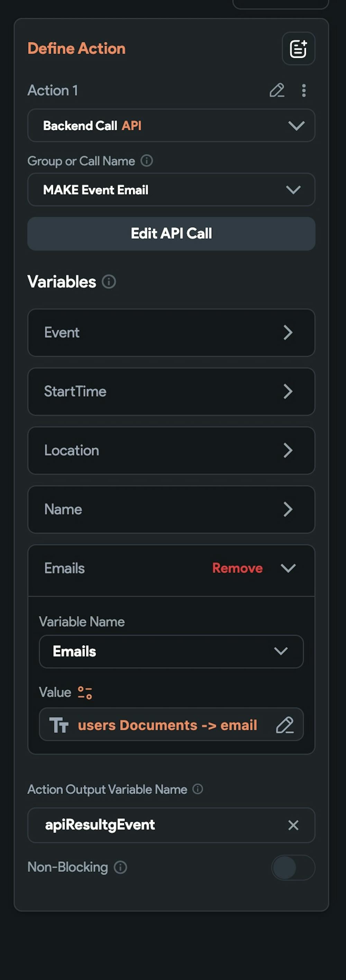The width and height of the screenshot is (346, 980).
Task: Collapse the Emails variable section
Action: tap(288, 568)
